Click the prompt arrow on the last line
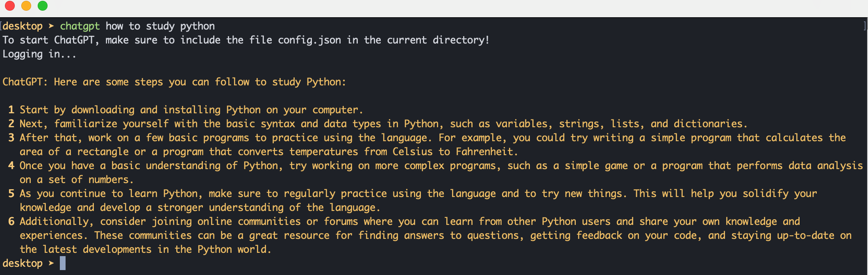The image size is (868, 275). pos(51,264)
